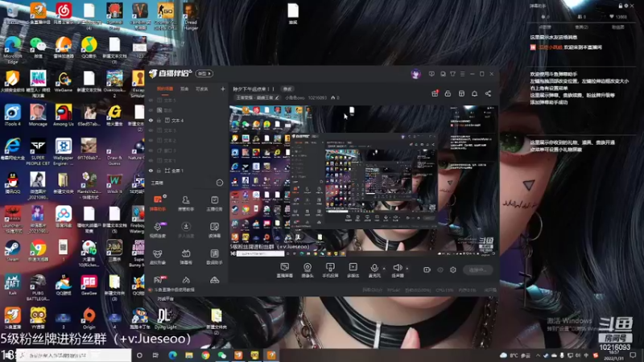Open settings gear in the bottom bar
Viewport: 644px width, 362px height.
tap(453, 270)
